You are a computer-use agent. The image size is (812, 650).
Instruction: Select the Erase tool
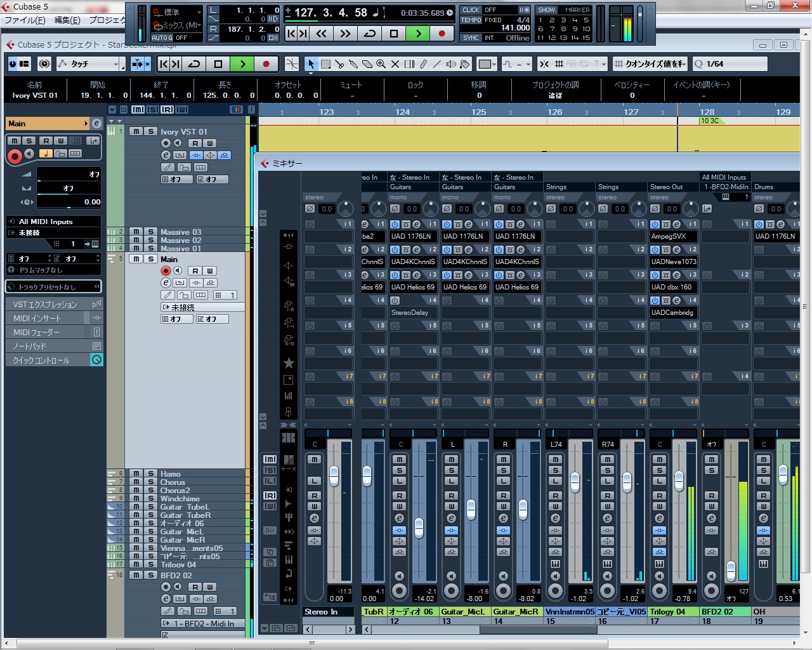point(367,64)
